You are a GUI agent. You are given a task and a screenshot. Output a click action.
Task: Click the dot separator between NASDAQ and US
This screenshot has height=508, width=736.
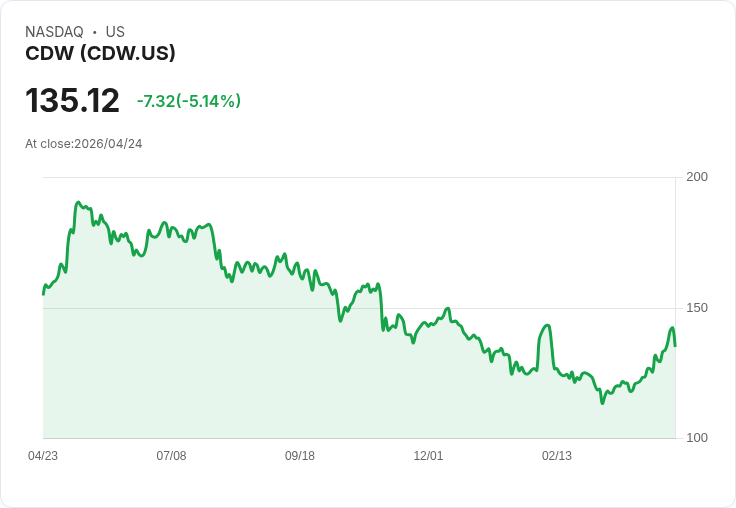tap(94, 32)
